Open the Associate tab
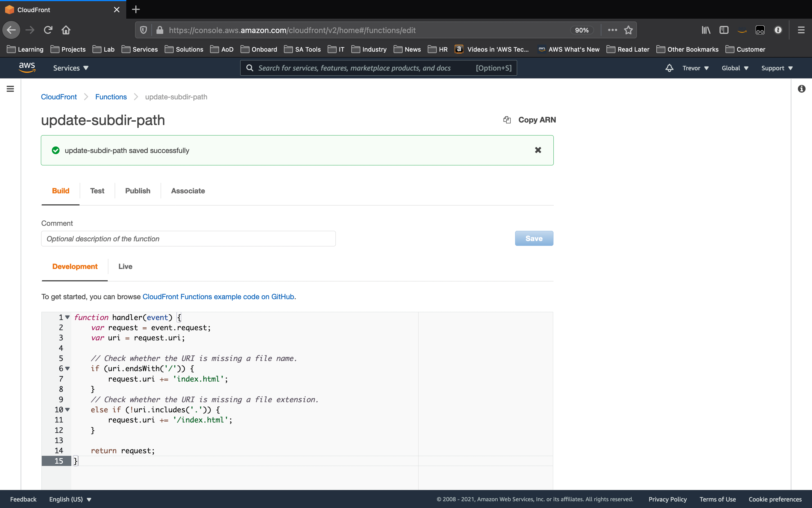This screenshot has width=812, height=508. (188, 191)
